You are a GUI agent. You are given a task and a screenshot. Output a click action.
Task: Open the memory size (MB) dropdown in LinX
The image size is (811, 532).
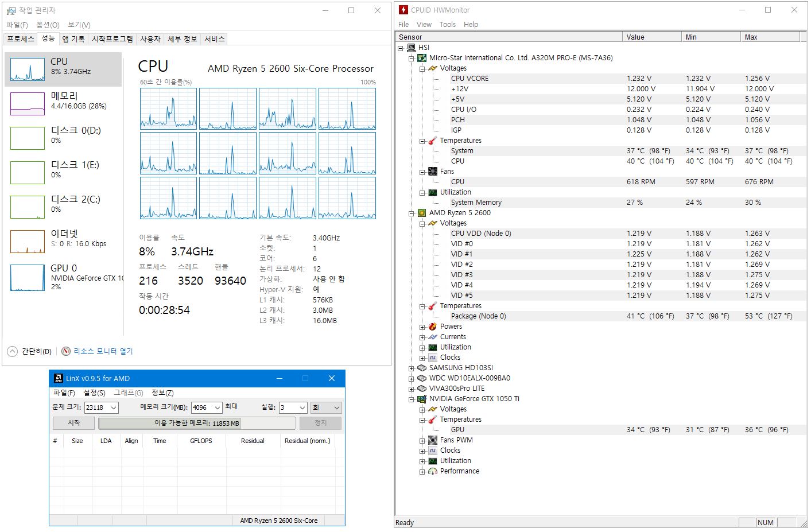pos(218,407)
